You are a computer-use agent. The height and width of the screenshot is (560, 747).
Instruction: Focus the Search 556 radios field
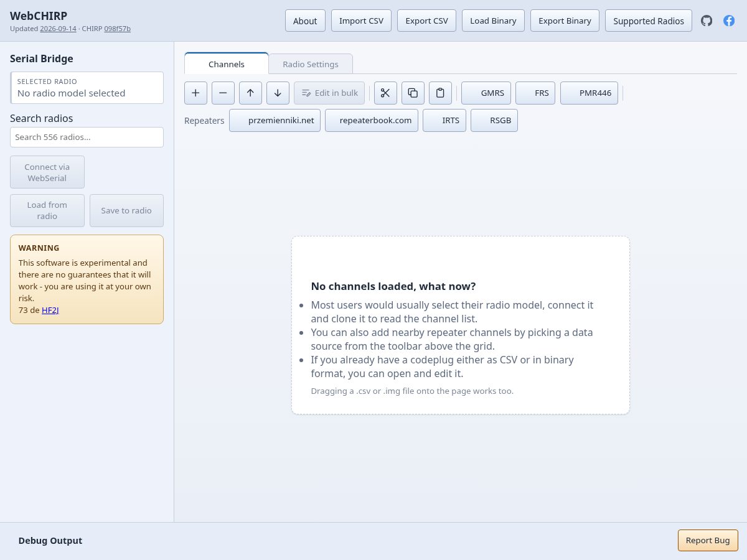(x=87, y=137)
